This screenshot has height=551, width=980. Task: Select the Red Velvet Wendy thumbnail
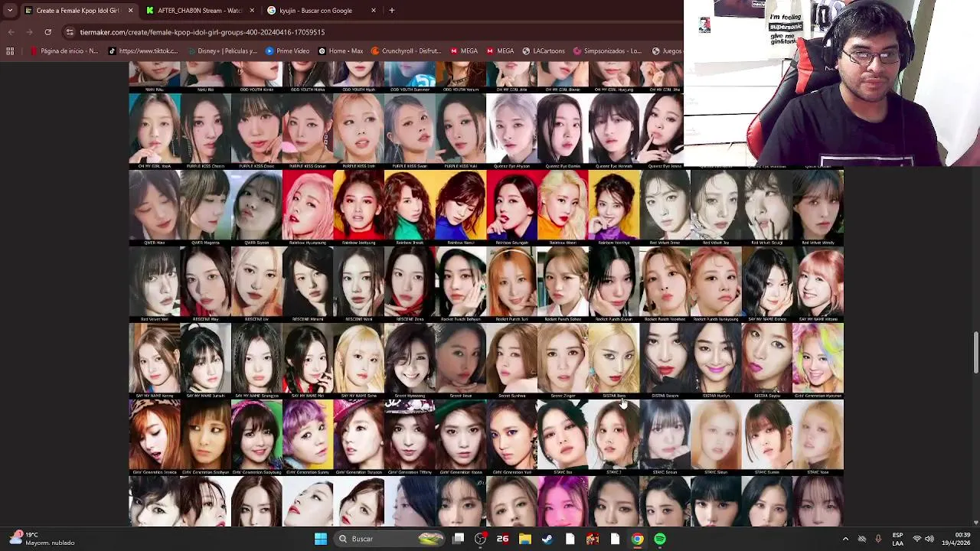[818, 207]
